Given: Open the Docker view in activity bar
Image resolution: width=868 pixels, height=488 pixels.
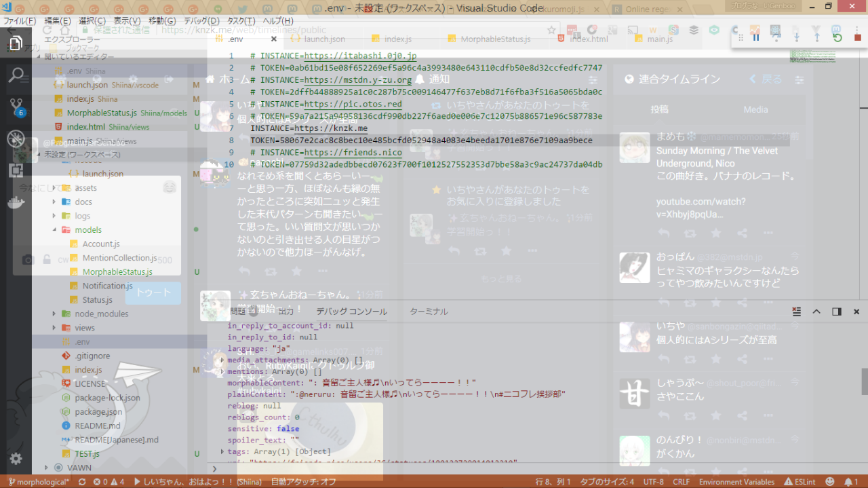Looking at the screenshot, I should click(16, 203).
